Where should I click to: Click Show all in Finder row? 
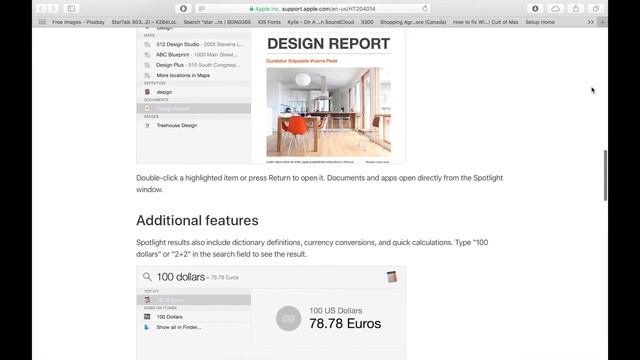point(194,327)
